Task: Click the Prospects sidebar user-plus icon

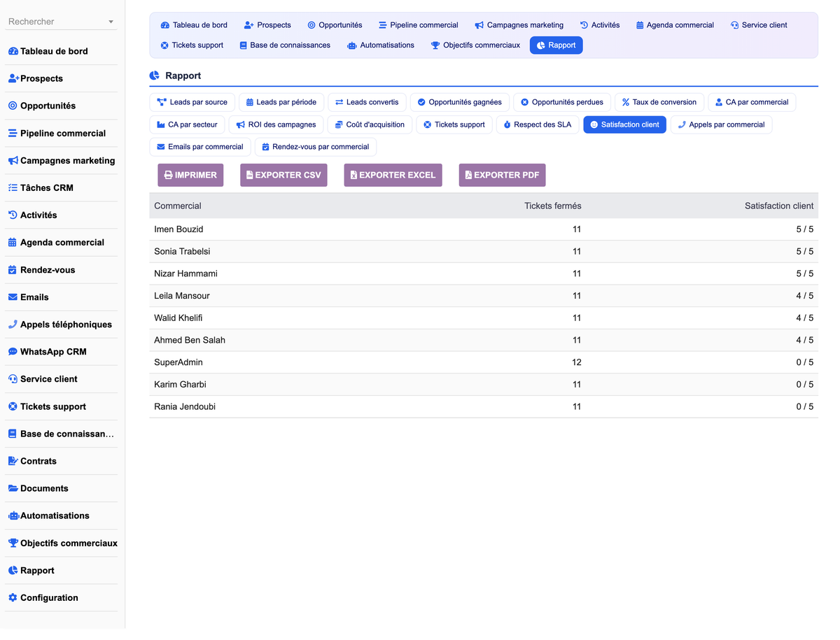Action: 13,79
